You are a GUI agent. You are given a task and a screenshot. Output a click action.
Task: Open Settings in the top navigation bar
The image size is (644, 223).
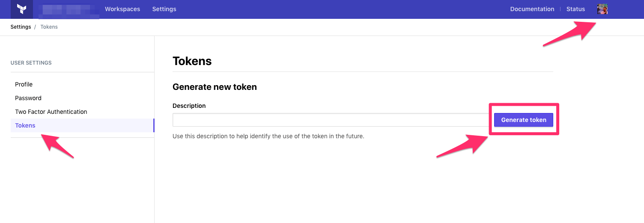click(x=164, y=9)
